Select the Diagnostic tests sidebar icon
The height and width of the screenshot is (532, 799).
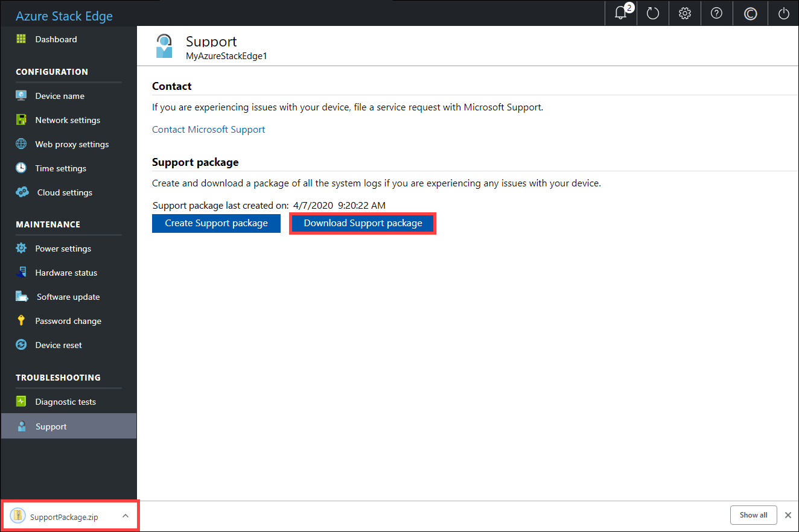point(22,401)
